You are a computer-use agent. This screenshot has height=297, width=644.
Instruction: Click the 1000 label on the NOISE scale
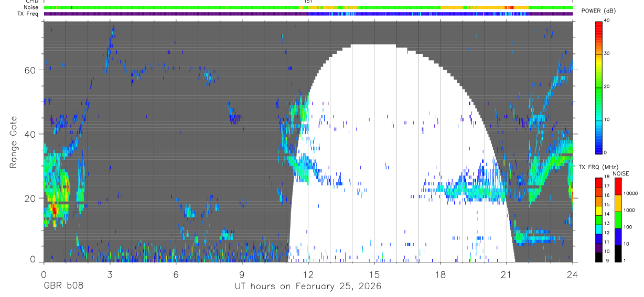point(629,210)
